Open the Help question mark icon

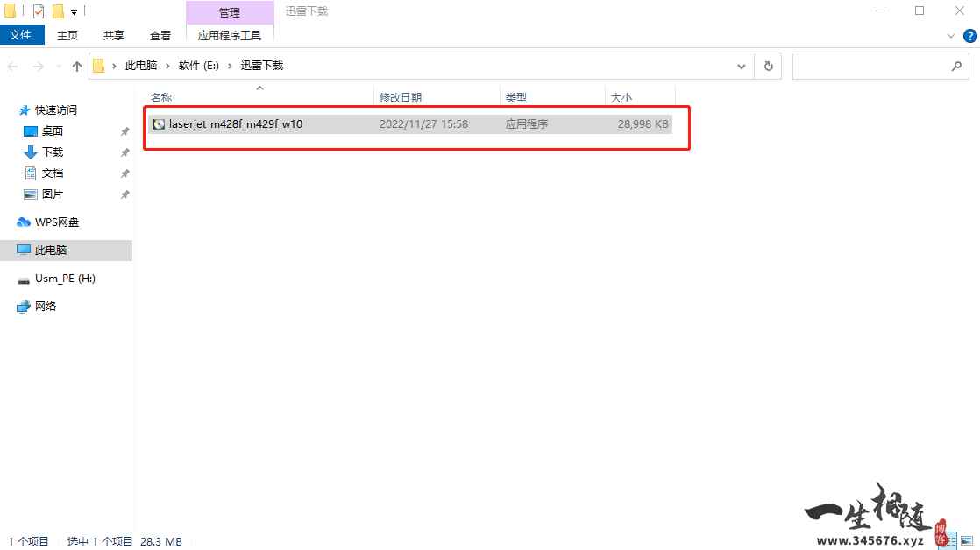(x=969, y=36)
